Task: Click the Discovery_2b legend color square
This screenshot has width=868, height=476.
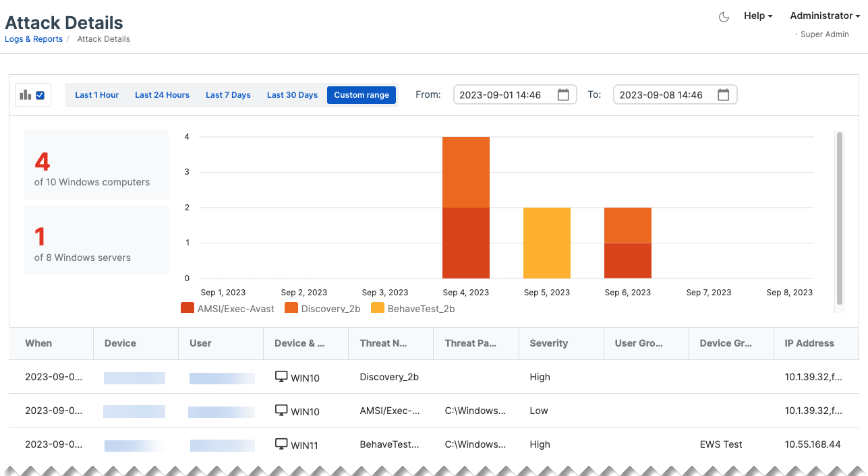Action: (291, 308)
